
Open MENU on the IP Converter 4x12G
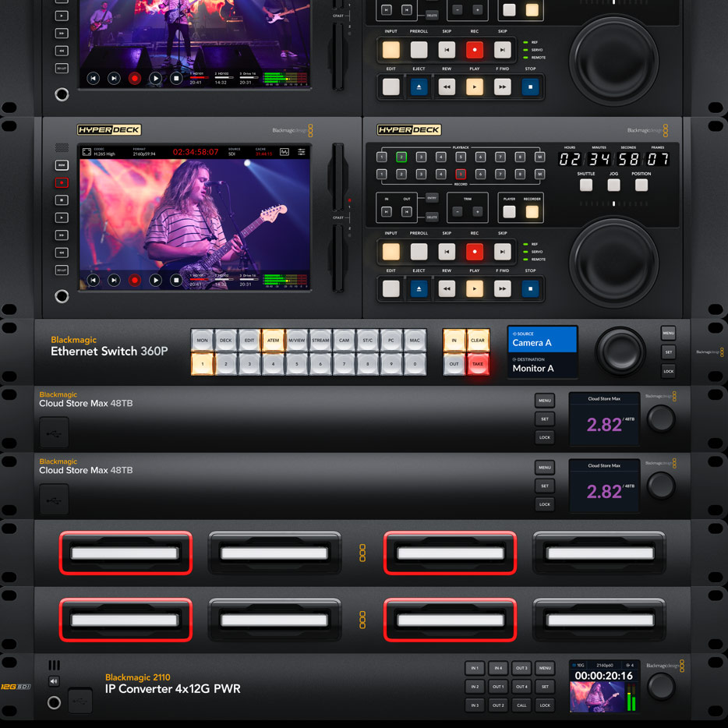pyautogui.click(x=544, y=668)
